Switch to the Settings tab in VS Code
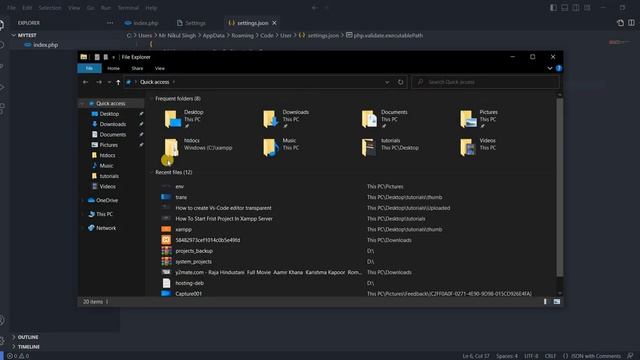This screenshot has height=360, width=640. point(191,23)
